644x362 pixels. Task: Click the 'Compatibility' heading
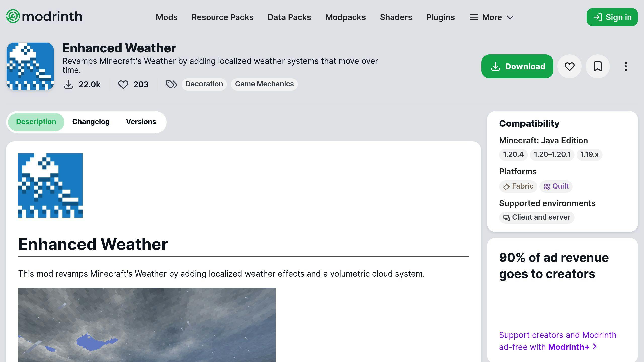point(529,123)
